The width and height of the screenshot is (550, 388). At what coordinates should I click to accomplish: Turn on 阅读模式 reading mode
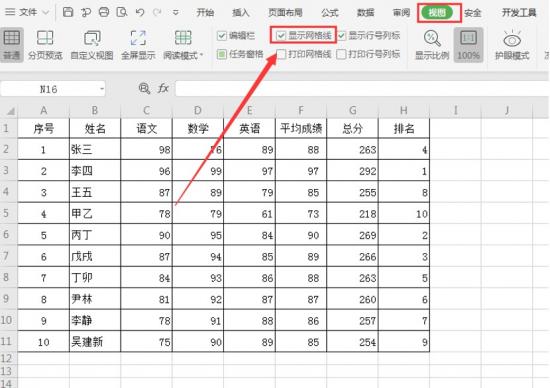pos(183,45)
